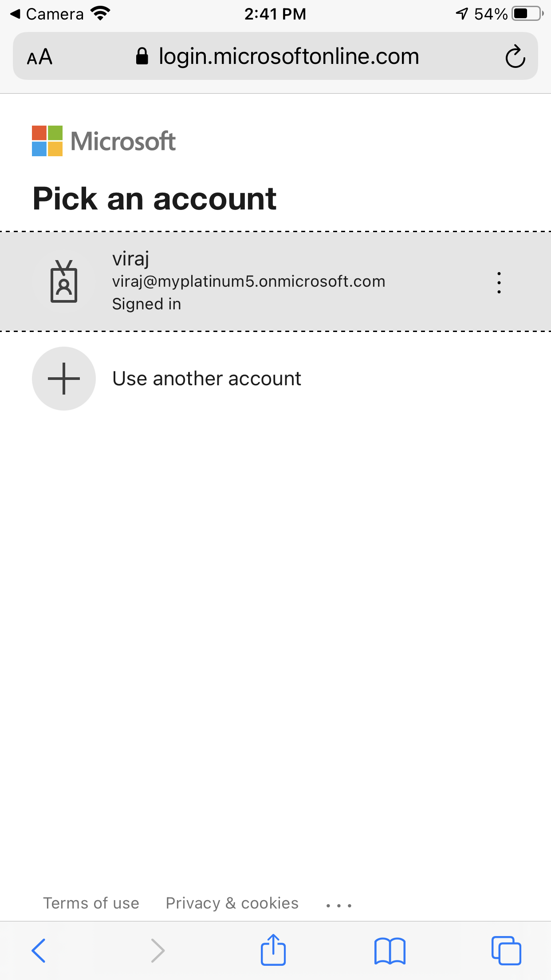Viewport: 551px width, 980px height.
Task: Open the Safari share sheet icon
Action: [273, 950]
